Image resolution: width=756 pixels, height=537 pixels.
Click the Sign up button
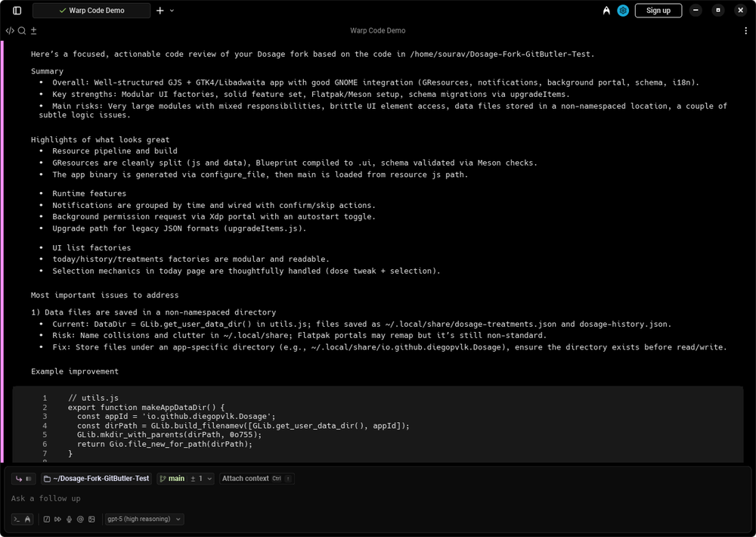(x=658, y=11)
